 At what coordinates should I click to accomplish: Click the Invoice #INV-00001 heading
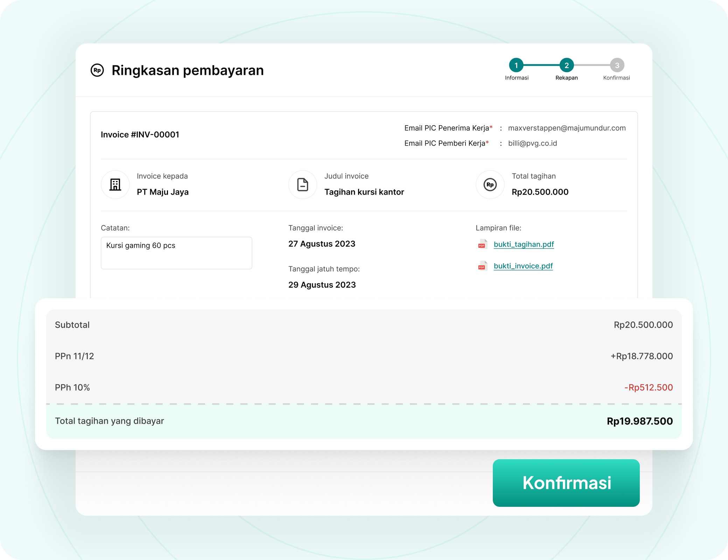(140, 135)
